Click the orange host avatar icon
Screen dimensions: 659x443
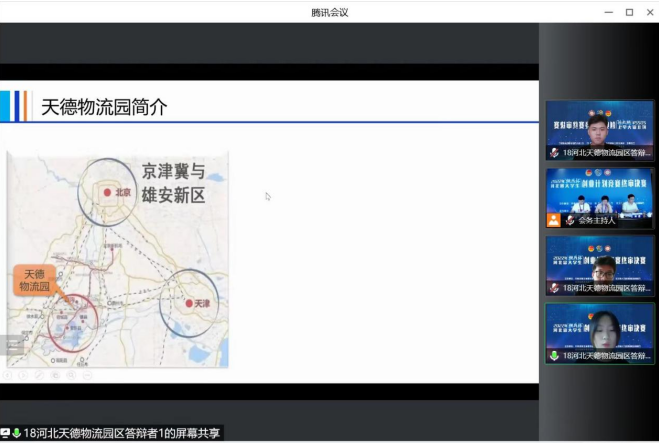point(553,220)
